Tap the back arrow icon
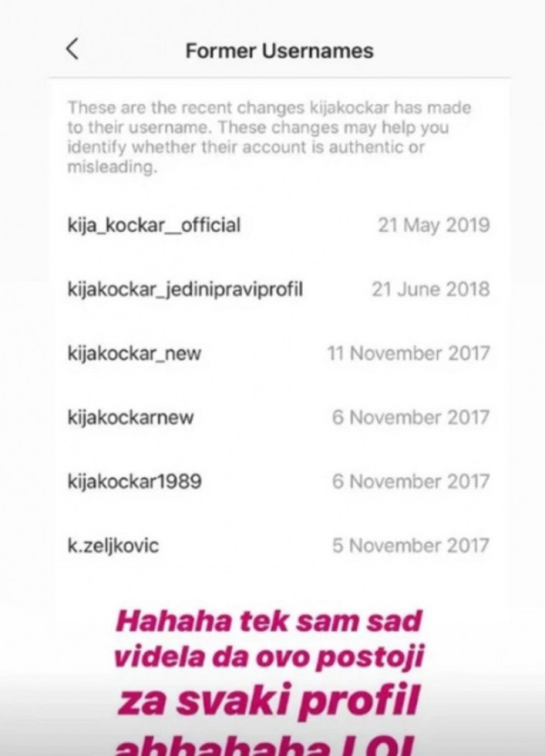This screenshot has height=756, width=545. coord(72,50)
